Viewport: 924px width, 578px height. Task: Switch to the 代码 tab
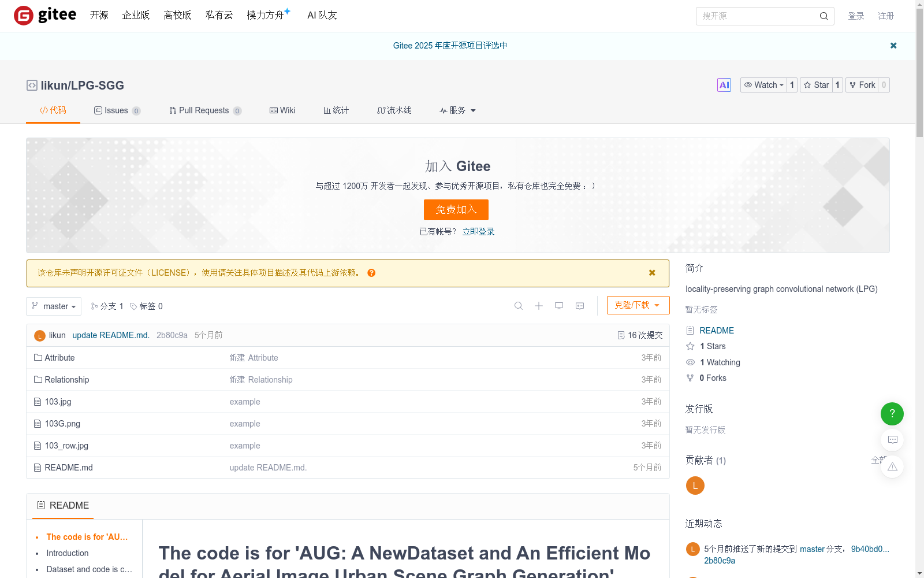(53, 110)
